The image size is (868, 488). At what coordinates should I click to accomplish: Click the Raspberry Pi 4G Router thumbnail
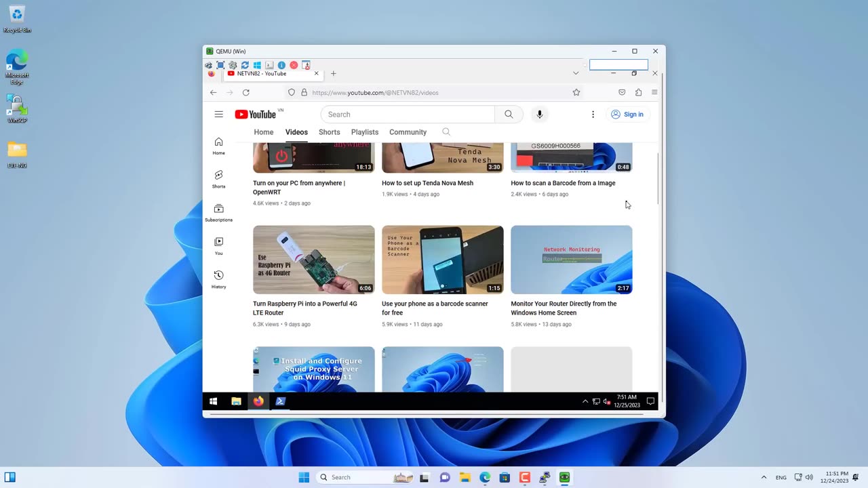(314, 260)
